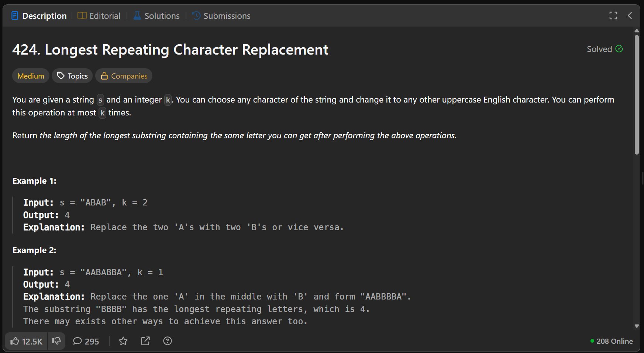Click the Medium difficulty badge
Viewport: 644px width, 353px height.
31,76
